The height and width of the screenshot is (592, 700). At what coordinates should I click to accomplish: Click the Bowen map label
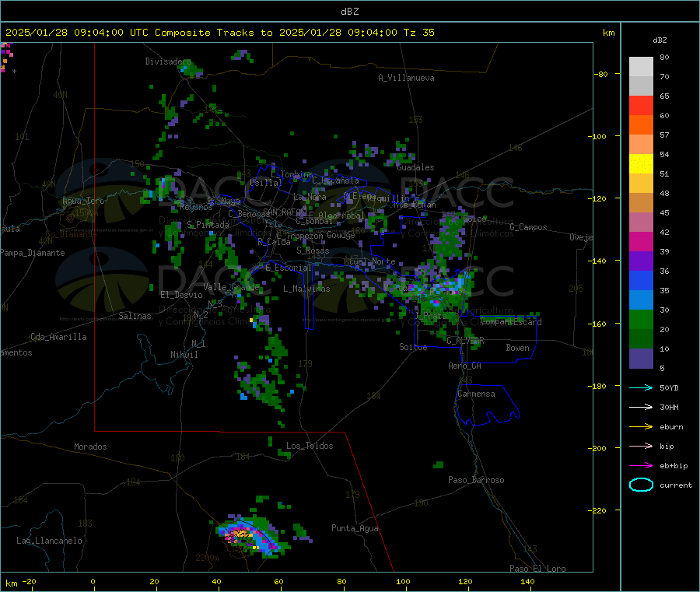tap(518, 348)
